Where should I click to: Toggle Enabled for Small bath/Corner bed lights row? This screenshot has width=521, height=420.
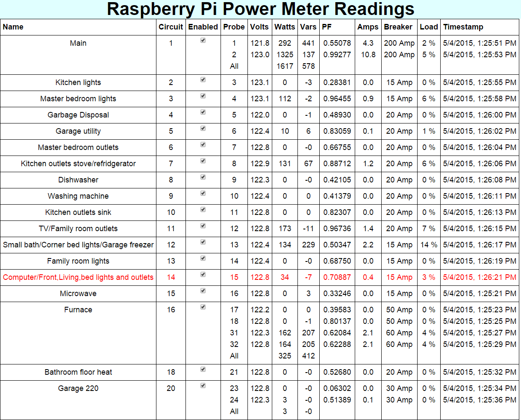click(203, 242)
